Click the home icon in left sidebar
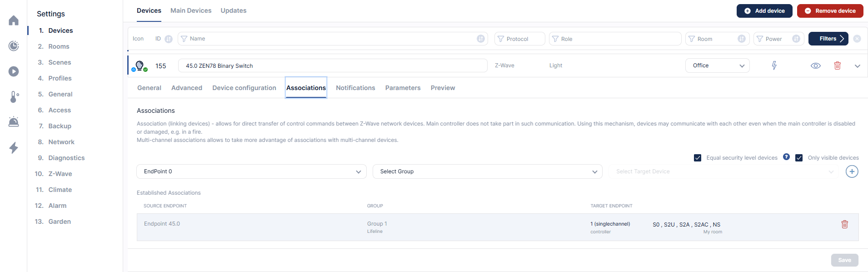 [x=14, y=20]
